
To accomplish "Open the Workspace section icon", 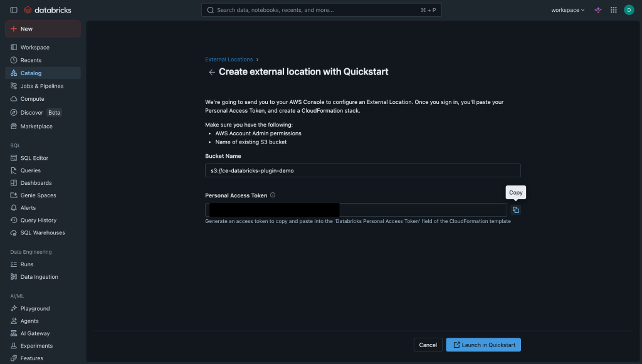I will tap(14, 47).
